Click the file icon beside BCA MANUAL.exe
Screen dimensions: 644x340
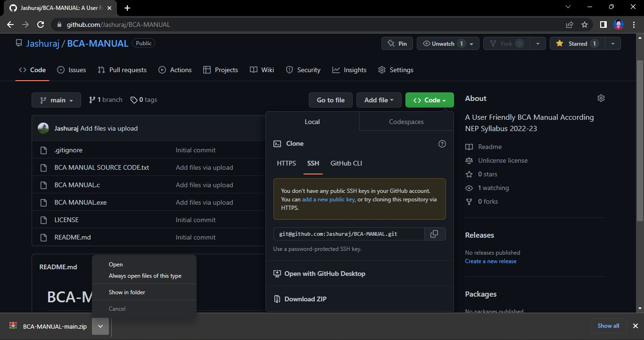point(44,202)
